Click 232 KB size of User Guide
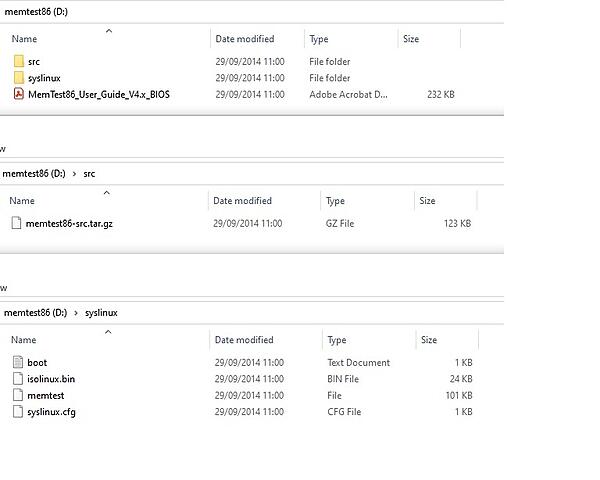 coord(440,94)
